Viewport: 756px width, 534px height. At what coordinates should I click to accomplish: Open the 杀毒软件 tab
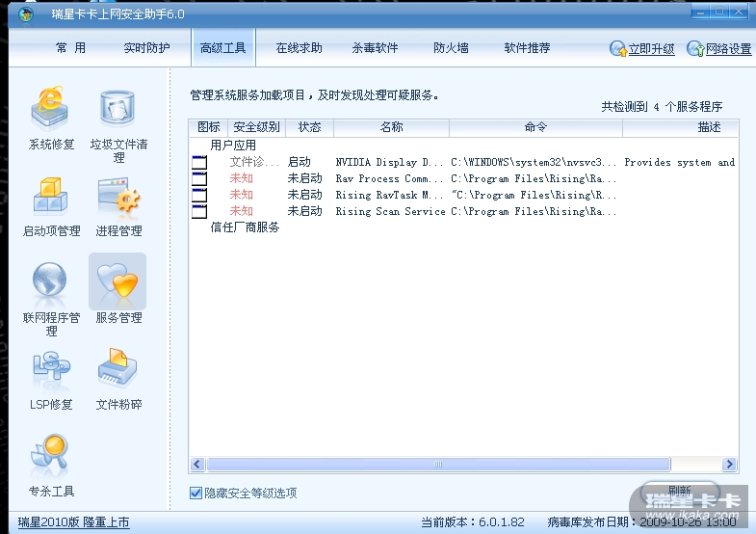pos(375,48)
